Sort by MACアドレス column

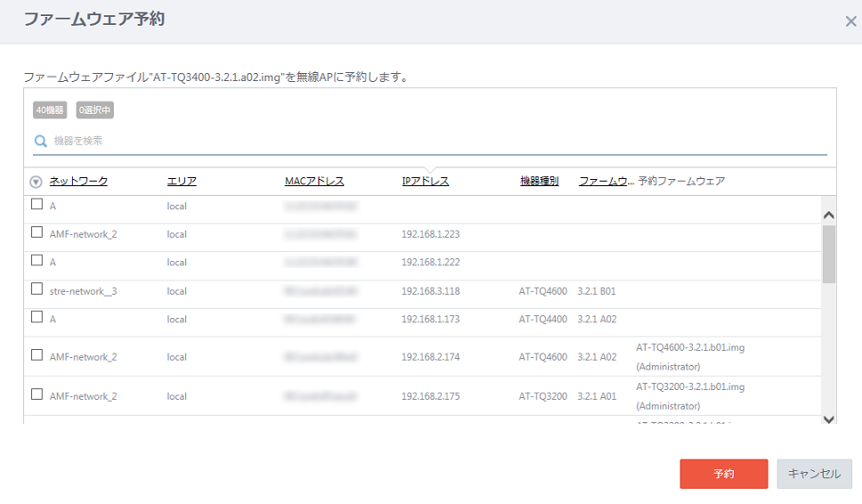point(314,181)
